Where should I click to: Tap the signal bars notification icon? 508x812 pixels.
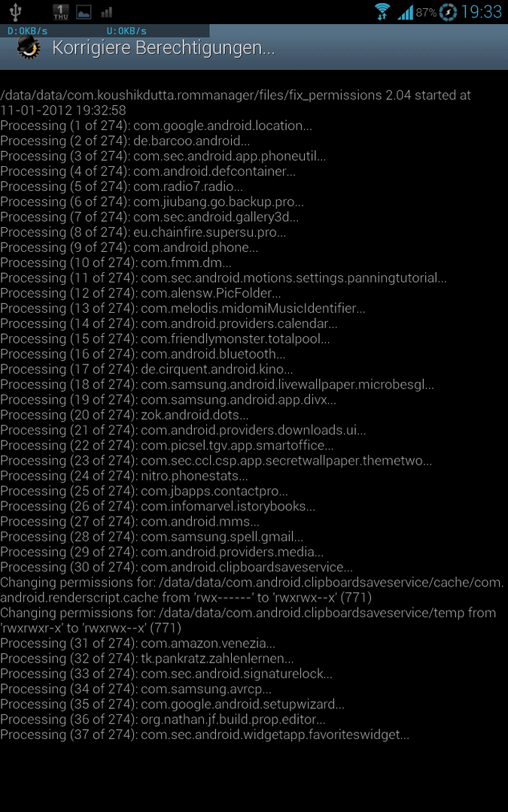pos(107,13)
